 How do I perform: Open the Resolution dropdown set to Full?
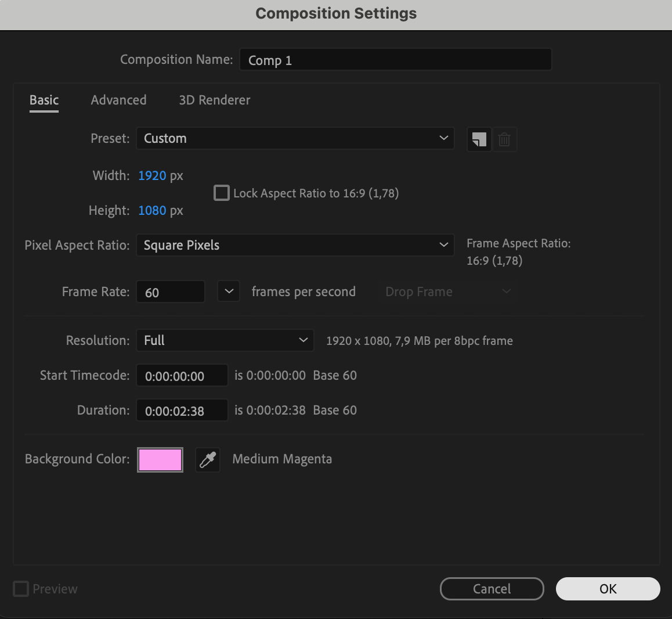pos(225,340)
